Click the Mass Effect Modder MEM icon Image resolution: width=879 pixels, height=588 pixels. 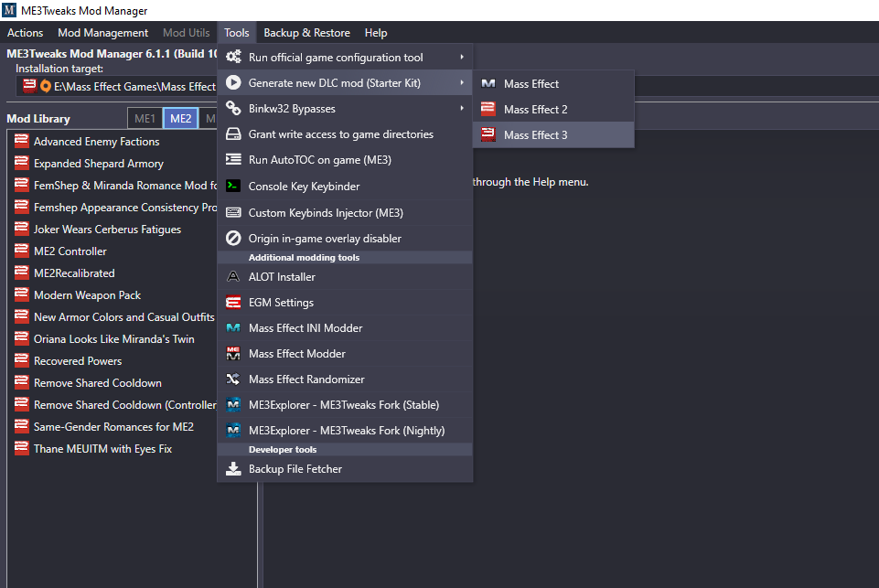click(x=233, y=354)
